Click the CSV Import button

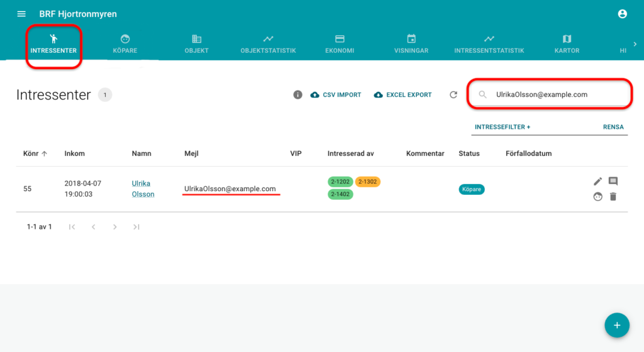[336, 95]
